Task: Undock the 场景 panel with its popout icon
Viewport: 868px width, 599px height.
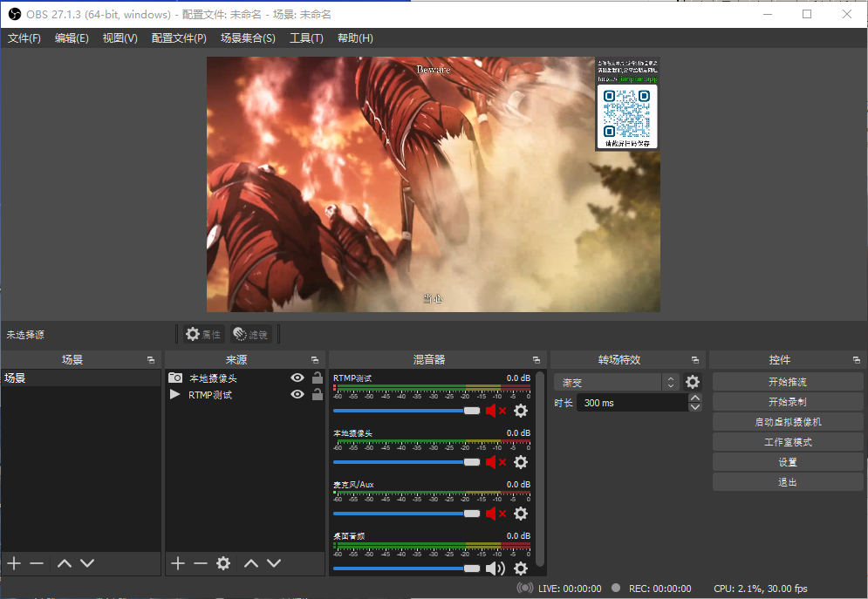Action: click(151, 360)
